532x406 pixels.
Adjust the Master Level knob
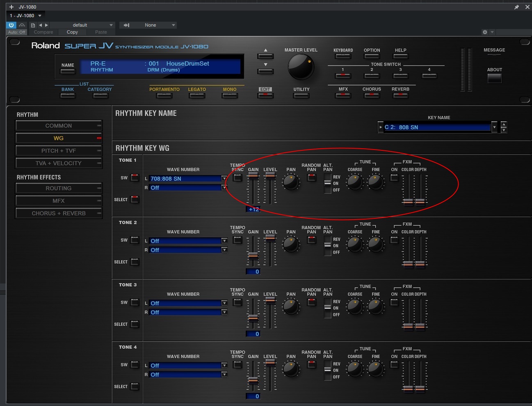tap(301, 67)
